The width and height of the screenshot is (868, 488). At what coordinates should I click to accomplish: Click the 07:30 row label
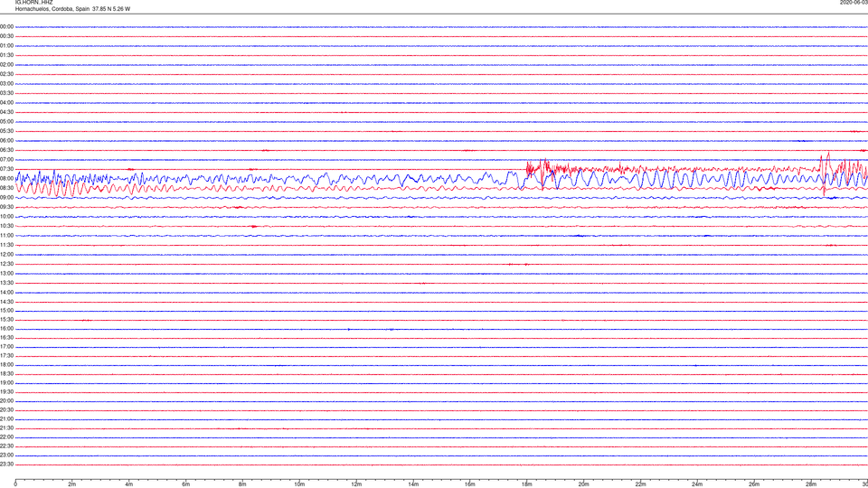tap(6, 169)
